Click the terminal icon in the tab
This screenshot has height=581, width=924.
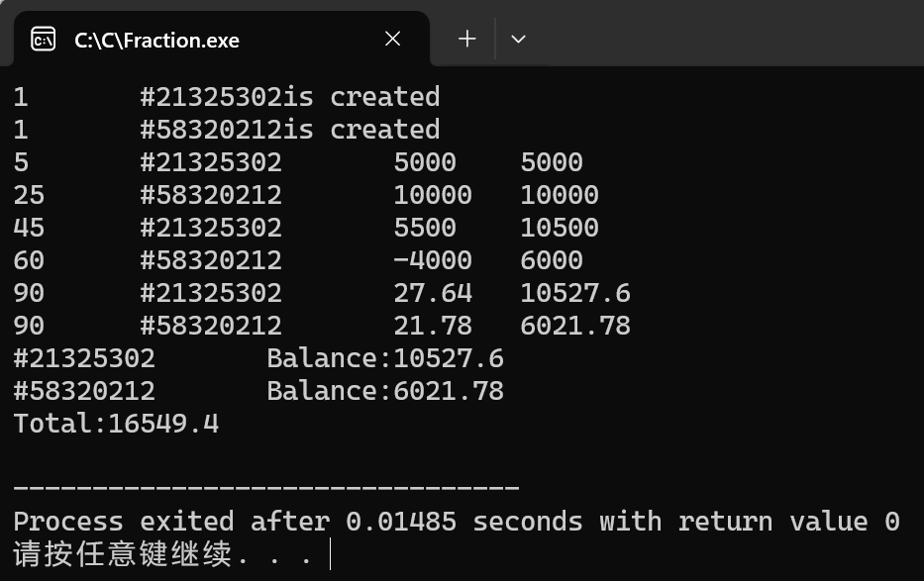click(43, 40)
